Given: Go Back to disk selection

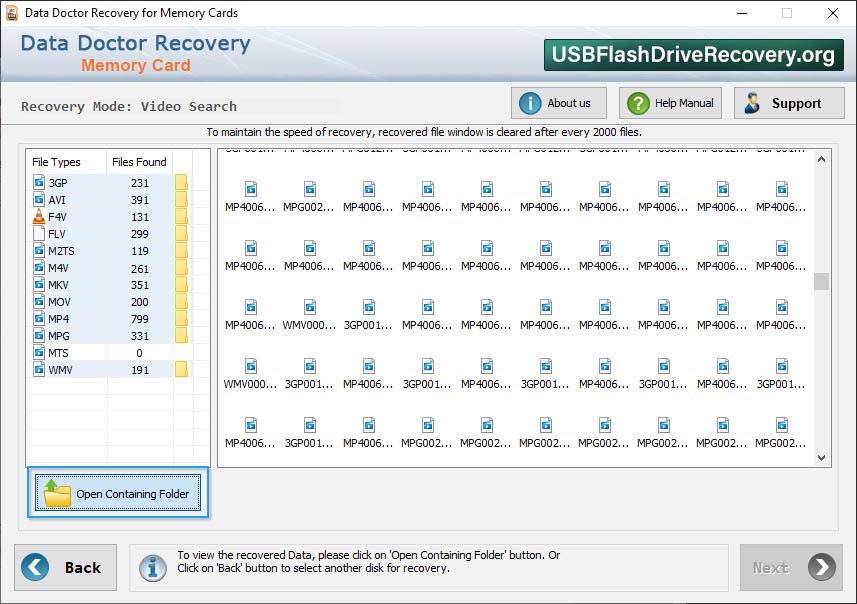Looking at the screenshot, I should (66, 567).
